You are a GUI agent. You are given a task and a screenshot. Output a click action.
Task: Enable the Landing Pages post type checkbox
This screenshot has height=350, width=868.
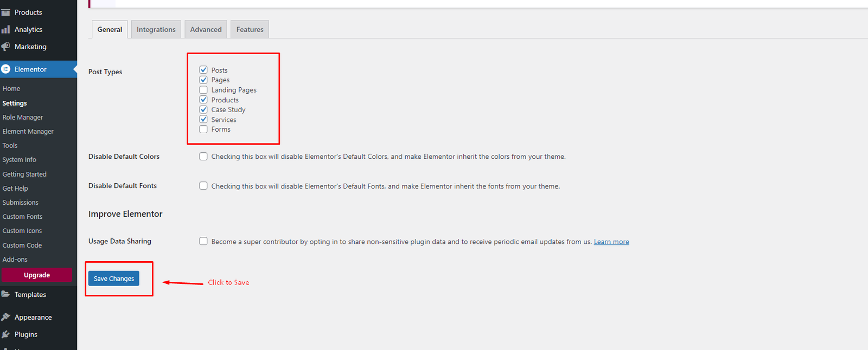[203, 90]
